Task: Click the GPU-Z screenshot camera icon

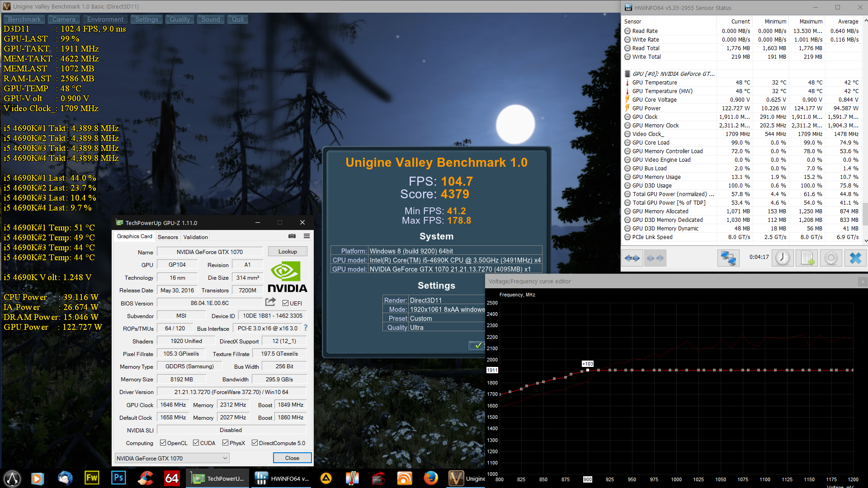Action: 292,236
